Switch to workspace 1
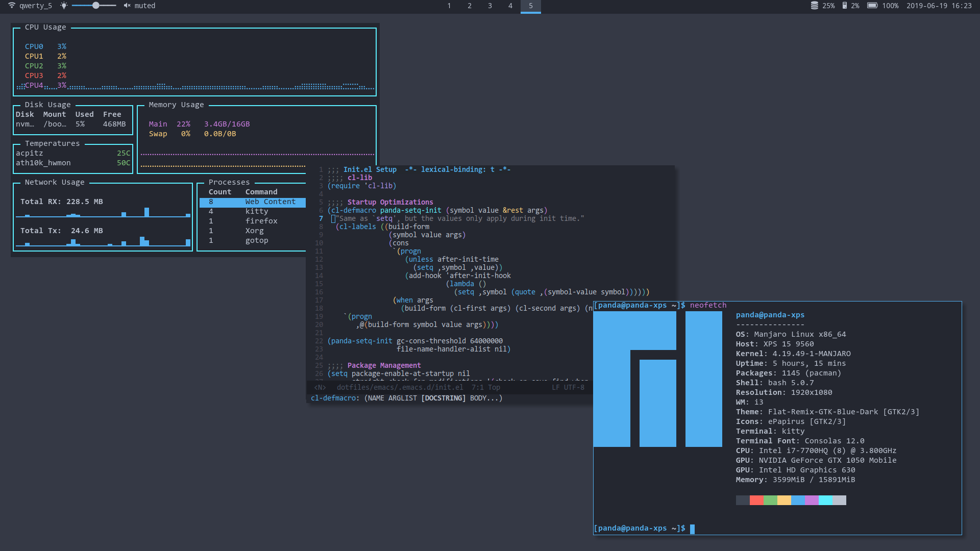This screenshot has height=551, width=980. pyautogui.click(x=449, y=6)
